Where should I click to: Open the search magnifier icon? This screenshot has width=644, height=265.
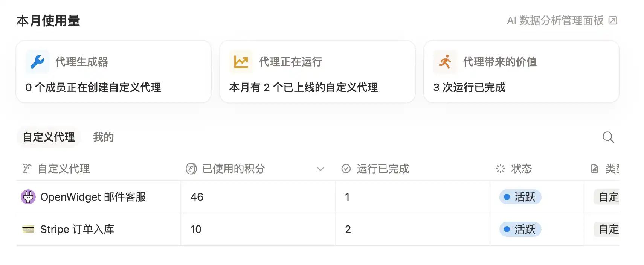[608, 137]
